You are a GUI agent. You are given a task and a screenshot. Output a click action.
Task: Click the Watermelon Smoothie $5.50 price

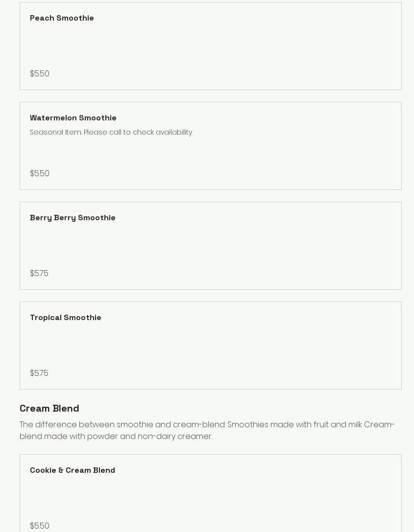(40, 174)
